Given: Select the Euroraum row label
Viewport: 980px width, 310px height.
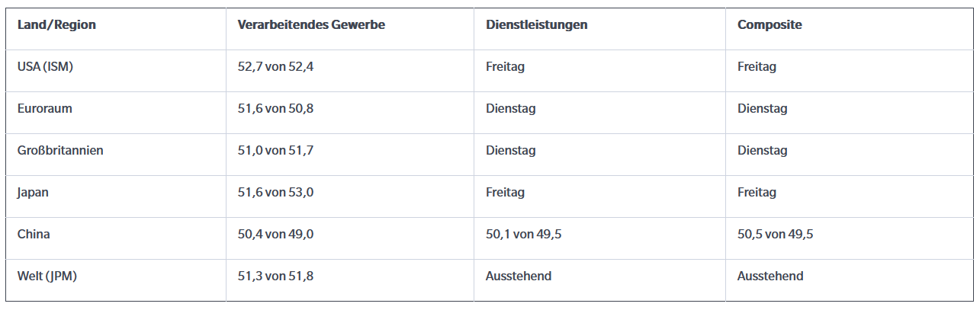Looking at the screenshot, I should [x=44, y=109].
